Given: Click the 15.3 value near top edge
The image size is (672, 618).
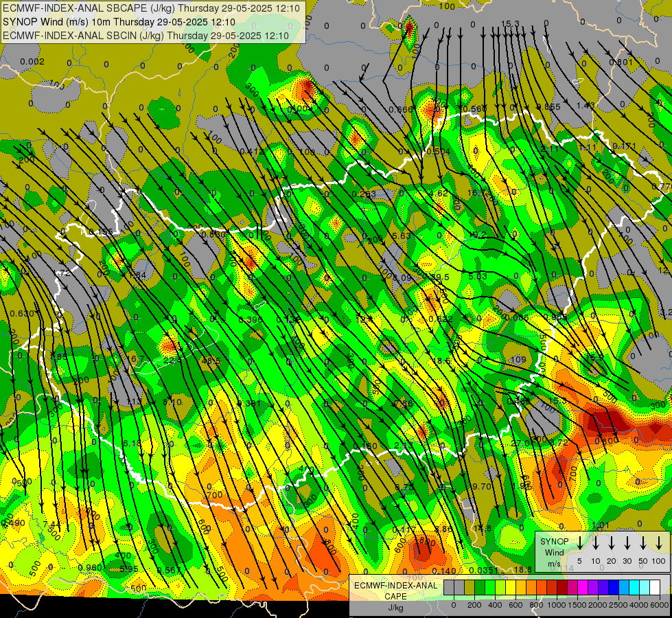Looking at the screenshot, I should click(510, 24).
